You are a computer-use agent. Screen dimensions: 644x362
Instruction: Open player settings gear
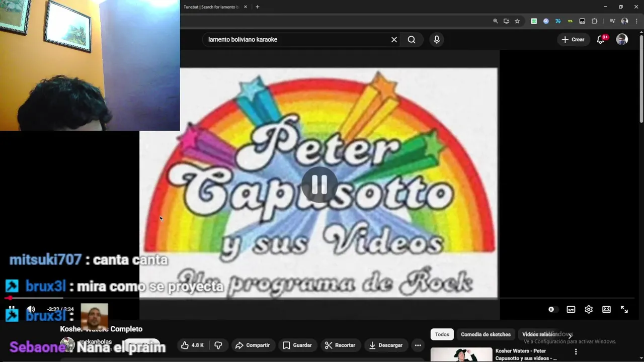589,310
